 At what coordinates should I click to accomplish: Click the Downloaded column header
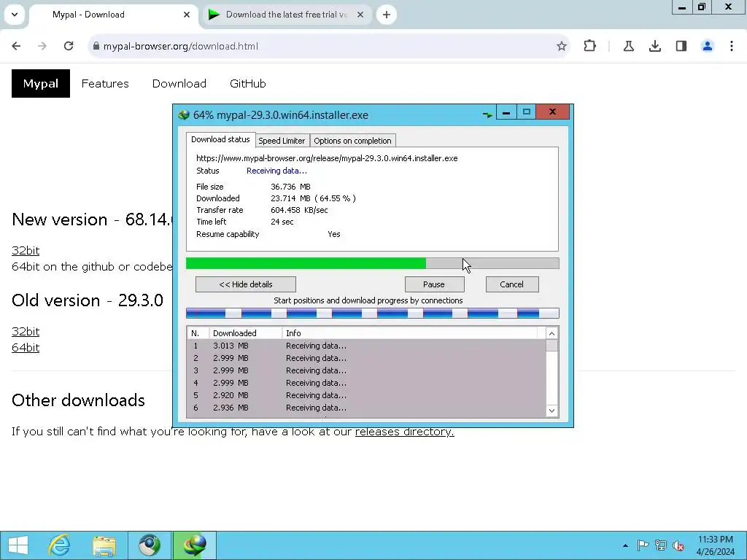point(246,333)
